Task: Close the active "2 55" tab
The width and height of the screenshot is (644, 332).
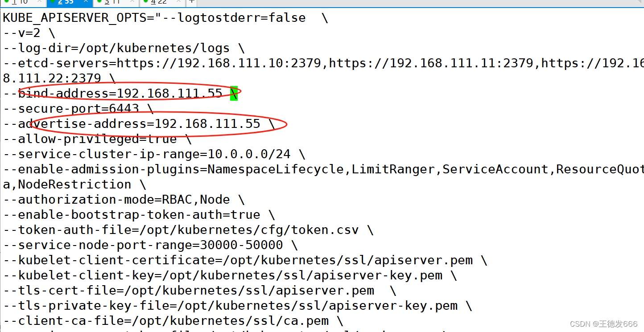Action: [x=85, y=2]
